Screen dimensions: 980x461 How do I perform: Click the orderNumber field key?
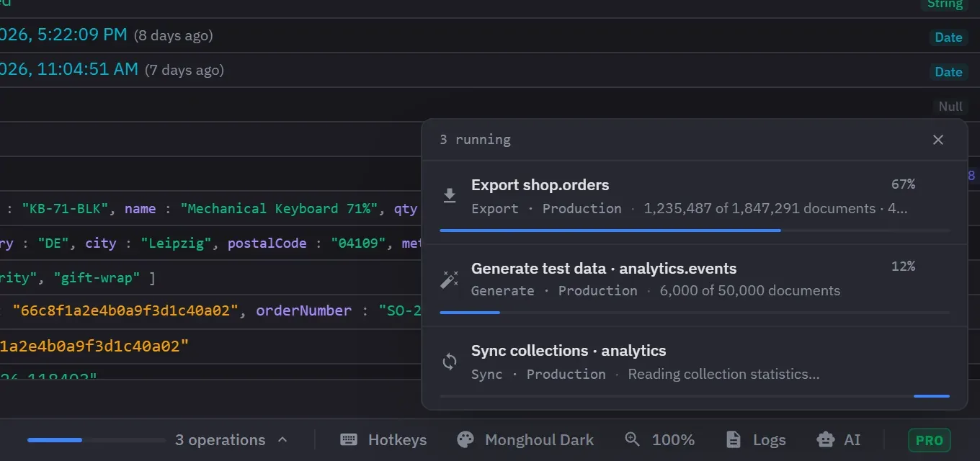(x=303, y=311)
